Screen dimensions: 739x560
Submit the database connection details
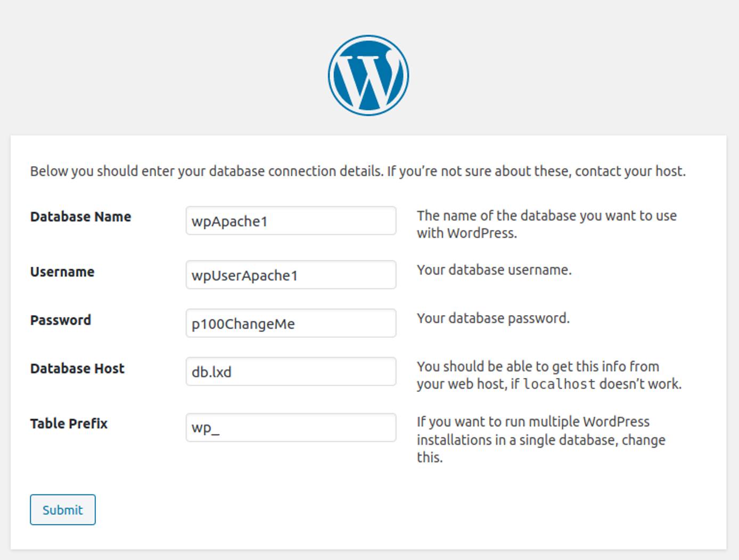pos(62,509)
